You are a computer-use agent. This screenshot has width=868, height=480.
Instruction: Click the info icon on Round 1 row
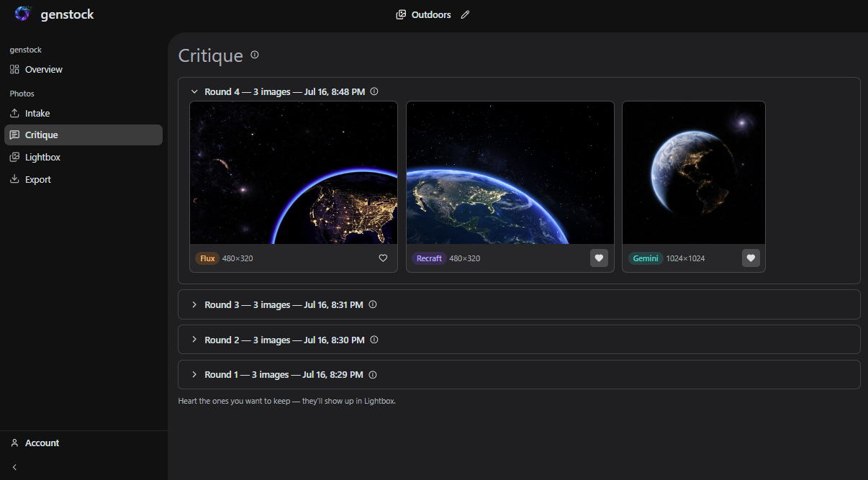pos(373,374)
